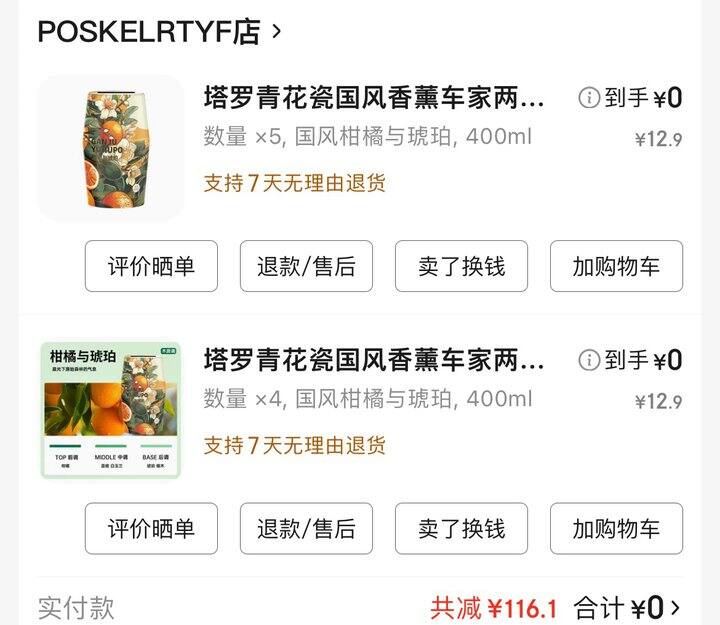Open the POSKELRTYF店 store page
The image size is (720, 625).
[x=149, y=32]
